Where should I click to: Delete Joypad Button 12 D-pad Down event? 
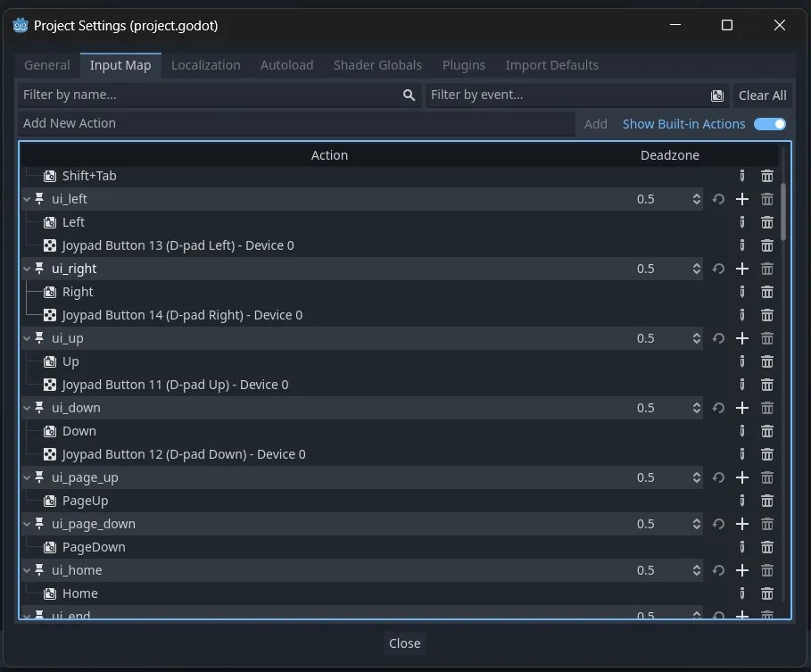[767, 454]
